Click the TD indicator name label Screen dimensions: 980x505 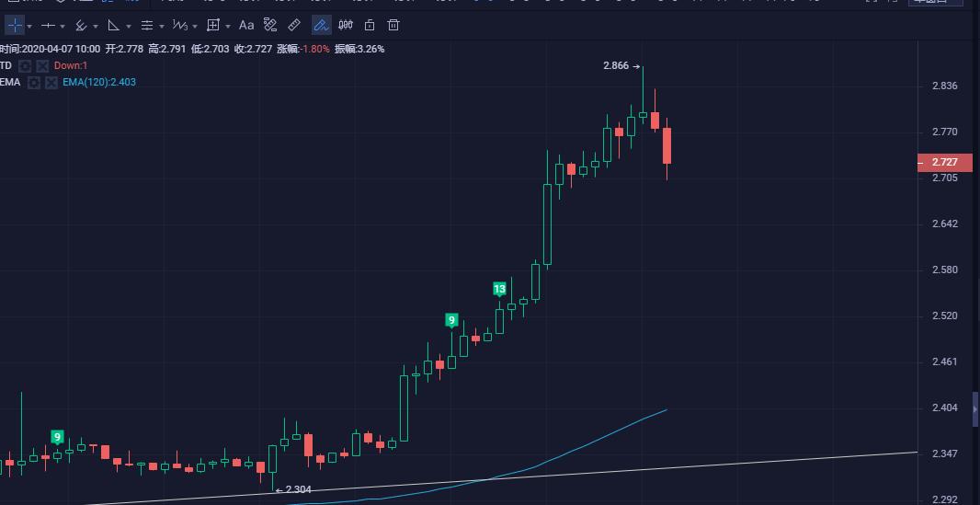click(x=6, y=65)
